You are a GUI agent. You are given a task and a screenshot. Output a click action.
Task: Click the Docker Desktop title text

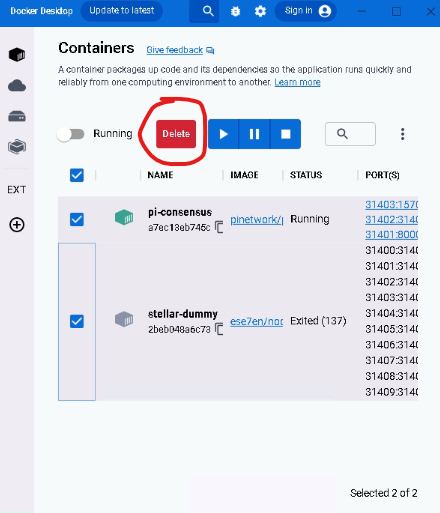(41, 11)
